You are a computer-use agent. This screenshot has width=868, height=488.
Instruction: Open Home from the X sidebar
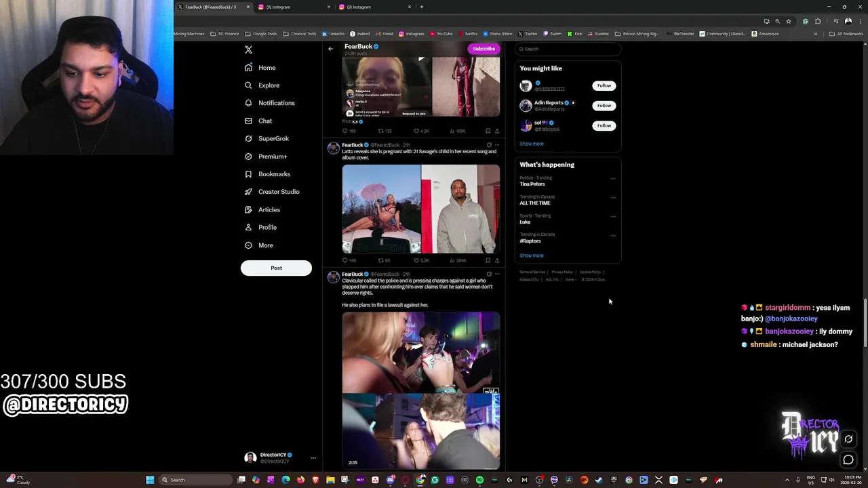point(260,68)
